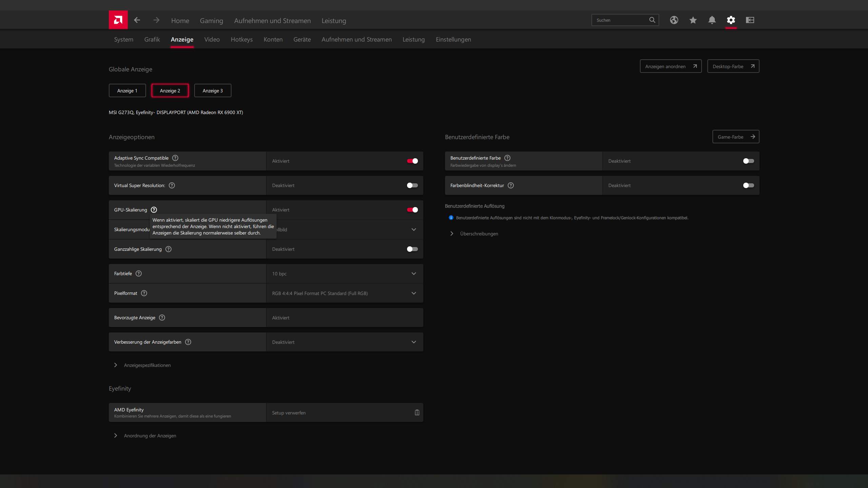Image resolution: width=868 pixels, height=488 pixels.
Task: Enable Ganzzahlige Skalierung toggle
Action: pos(412,249)
